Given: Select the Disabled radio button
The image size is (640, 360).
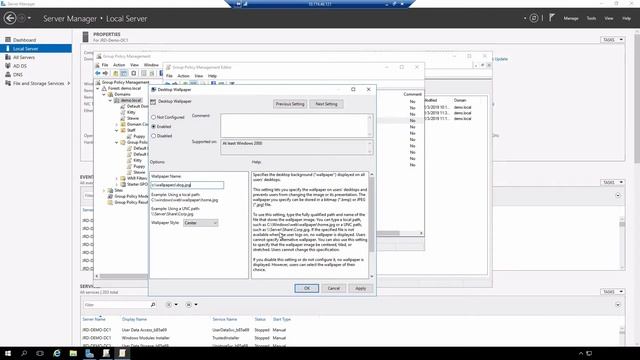Looking at the screenshot, I should (154, 136).
